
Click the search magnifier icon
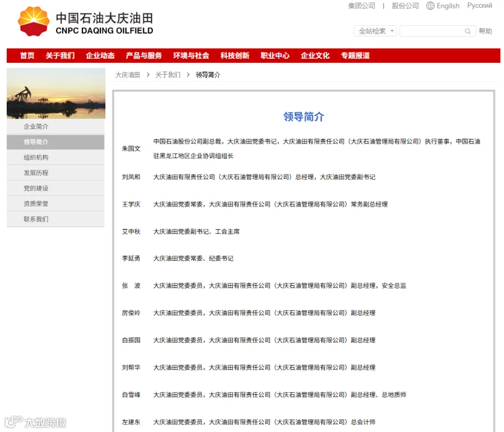(x=468, y=31)
